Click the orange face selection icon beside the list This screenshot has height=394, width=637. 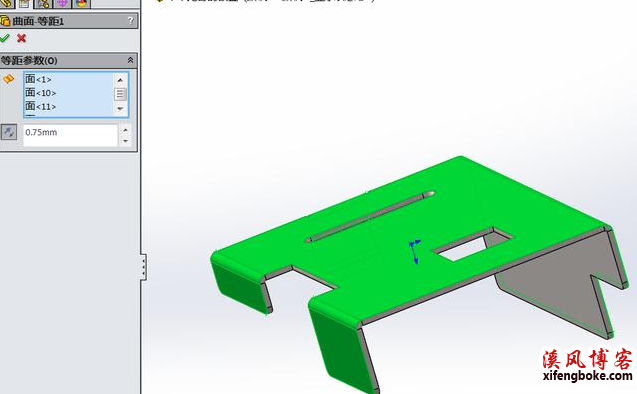tap(9, 79)
